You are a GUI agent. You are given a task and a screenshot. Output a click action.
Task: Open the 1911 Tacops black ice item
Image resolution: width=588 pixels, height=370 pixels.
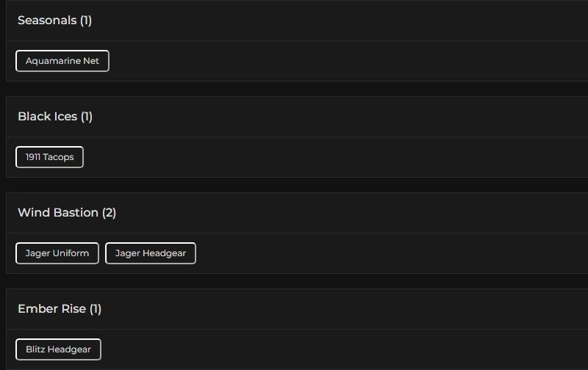pos(49,157)
